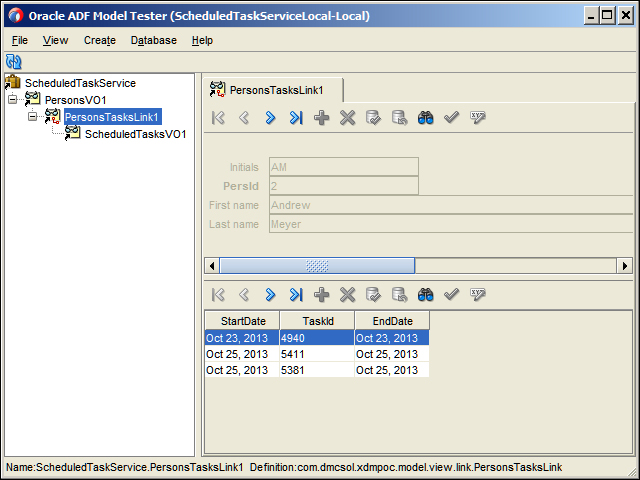Go to next task in lower toolbar

tap(270, 294)
